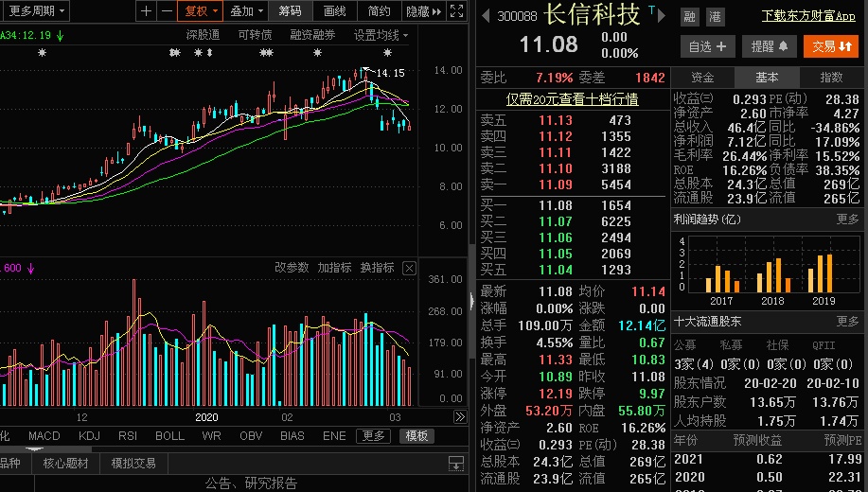The height and width of the screenshot is (492, 868).
Task: Select the ENE indicator tab
Action: [334, 436]
